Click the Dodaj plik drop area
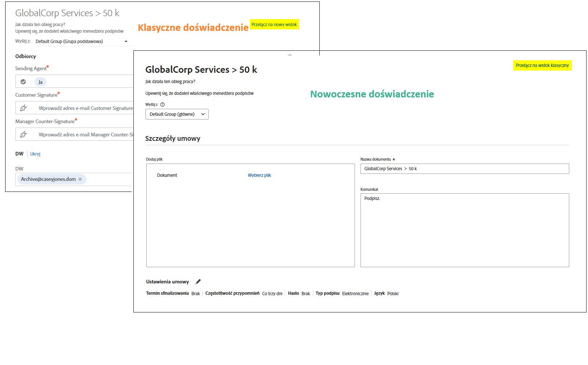This screenshot has height=365, width=588. tap(250, 215)
